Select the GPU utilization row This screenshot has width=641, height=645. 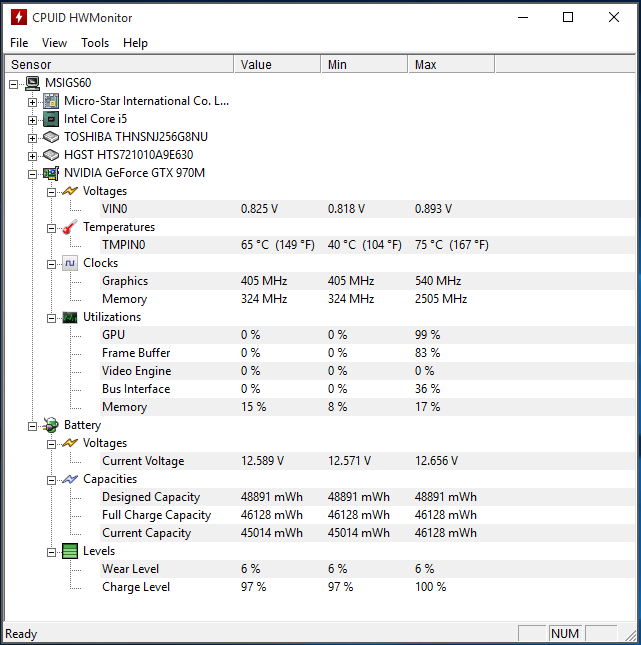(x=367, y=335)
